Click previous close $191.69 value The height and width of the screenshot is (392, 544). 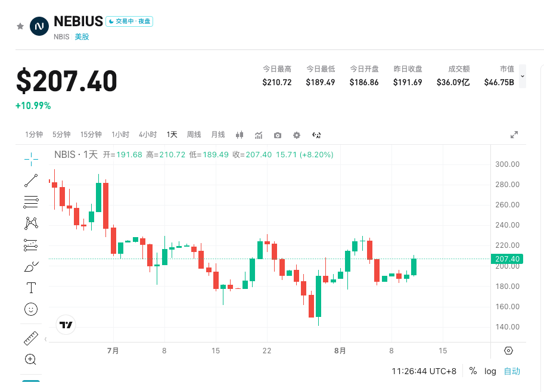(x=408, y=83)
